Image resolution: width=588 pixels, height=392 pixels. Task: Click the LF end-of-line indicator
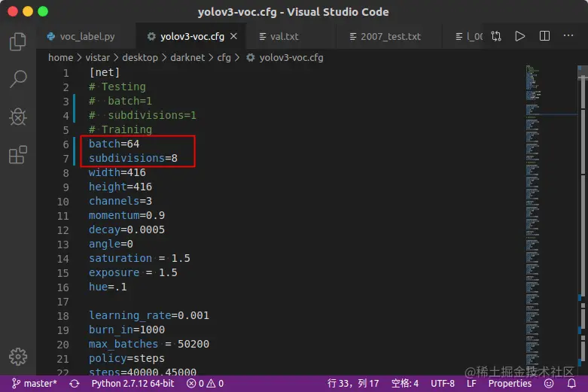(471, 384)
